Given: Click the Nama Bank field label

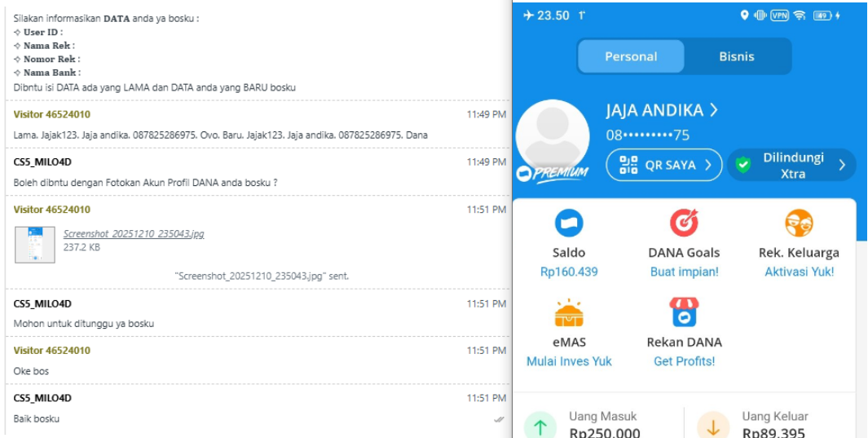Looking at the screenshot, I should click(52, 73).
